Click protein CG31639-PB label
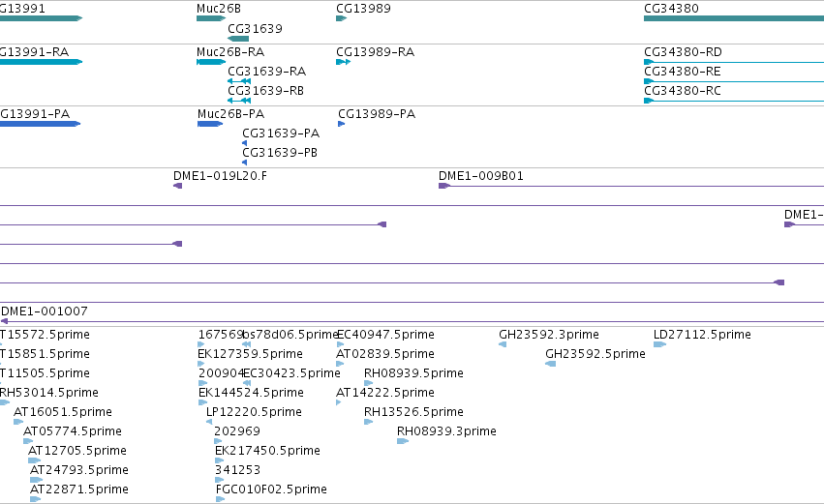The height and width of the screenshot is (504, 824). click(x=280, y=153)
